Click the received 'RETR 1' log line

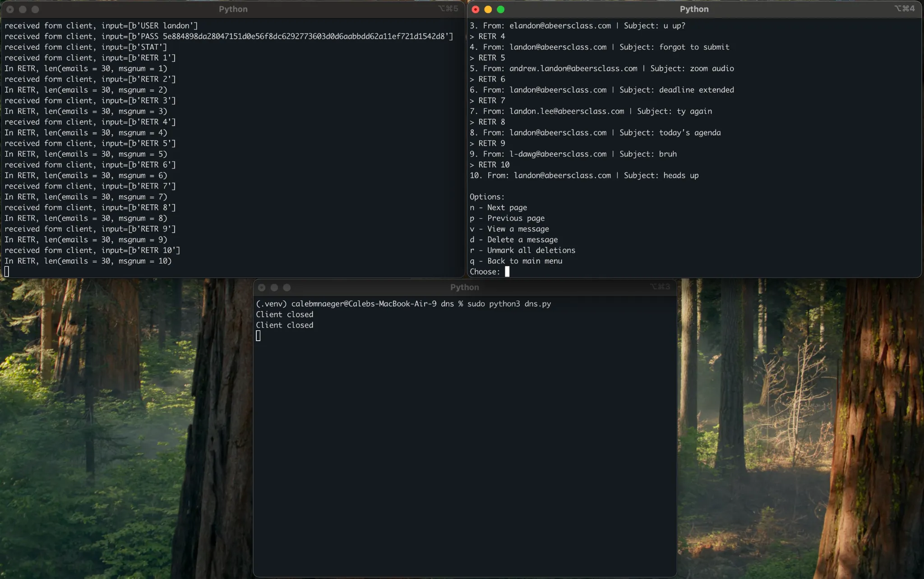(90, 58)
